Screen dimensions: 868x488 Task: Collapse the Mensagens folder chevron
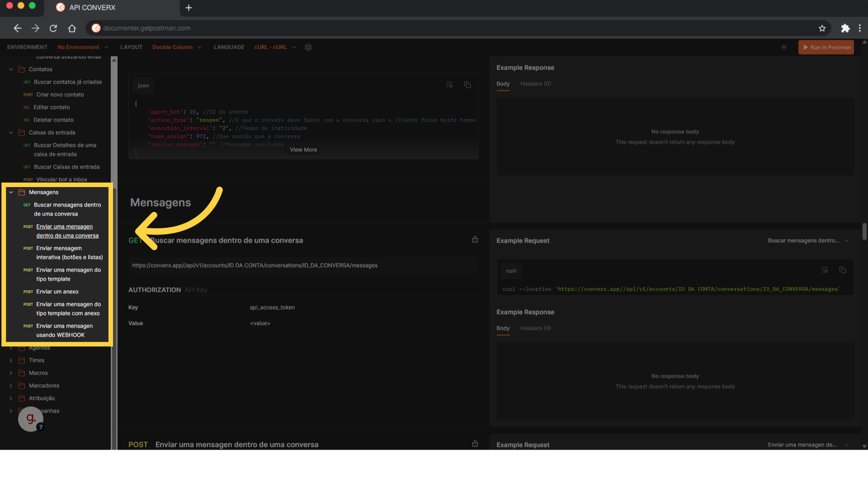11,192
